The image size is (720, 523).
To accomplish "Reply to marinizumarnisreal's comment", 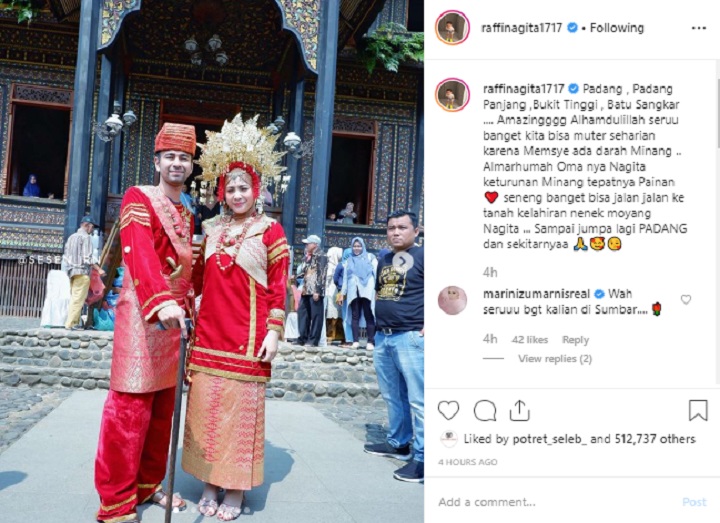I will 575,340.
